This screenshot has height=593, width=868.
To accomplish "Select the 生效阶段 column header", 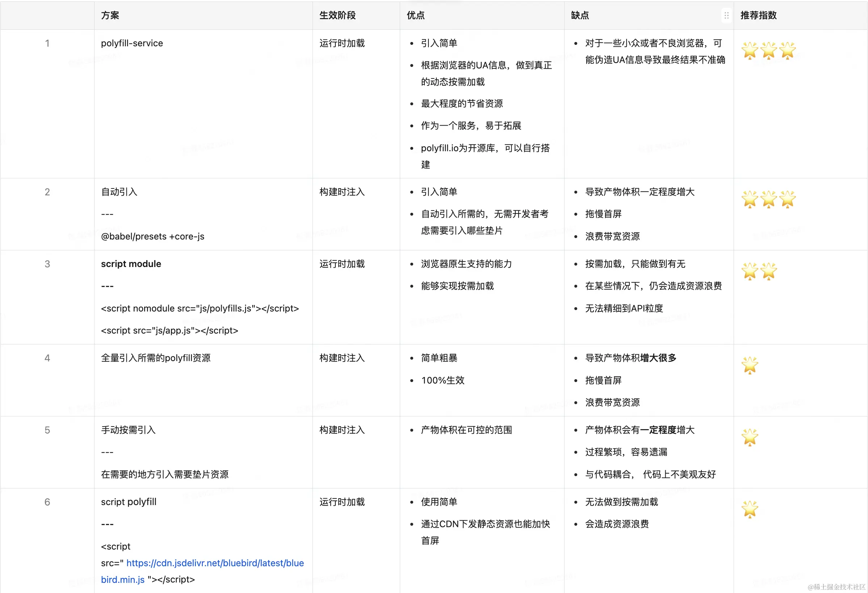I will (x=337, y=15).
